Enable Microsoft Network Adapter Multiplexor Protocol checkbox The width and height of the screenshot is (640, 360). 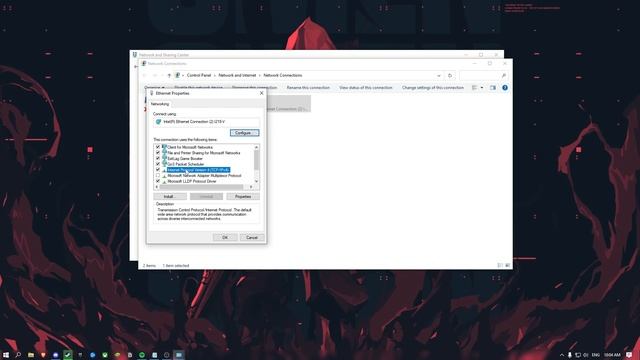tap(158, 176)
